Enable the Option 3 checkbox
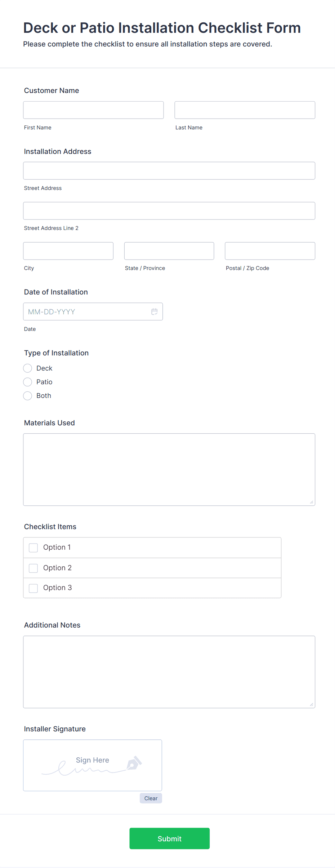This screenshot has height=868, width=335. (x=33, y=588)
